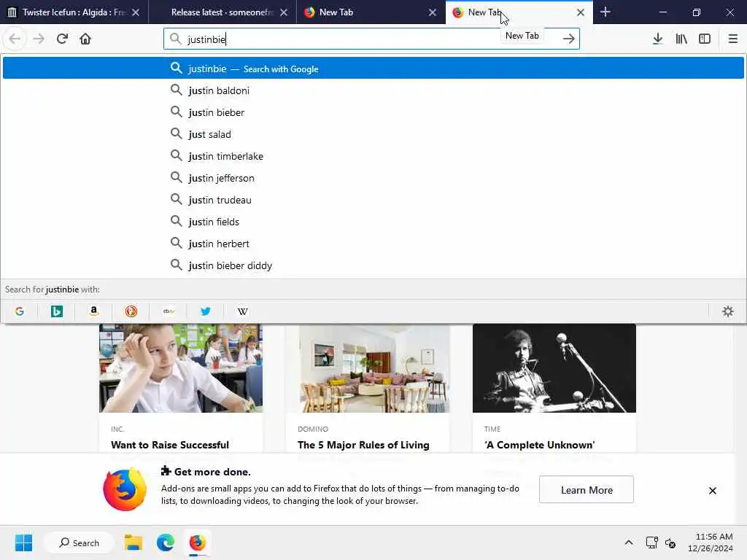Open the Windows taskbar Search box
747x560 pixels.
pyautogui.click(x=79, y=542)
